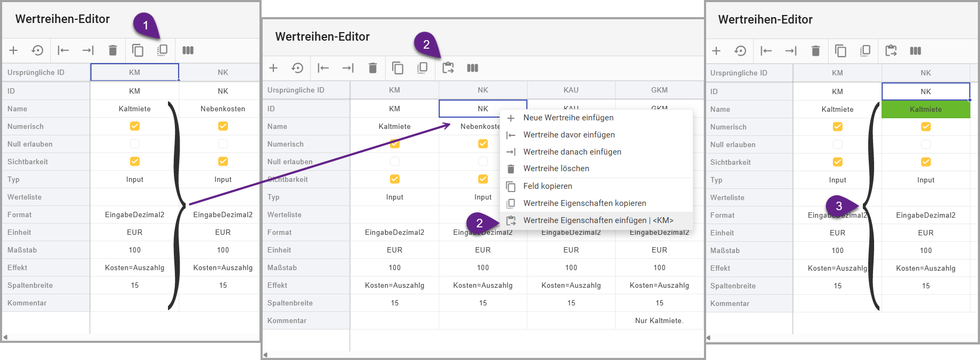Screen dimensions: 980x360
Task: Click the plus icon in the right editor
Action: [x=716, y=51]
